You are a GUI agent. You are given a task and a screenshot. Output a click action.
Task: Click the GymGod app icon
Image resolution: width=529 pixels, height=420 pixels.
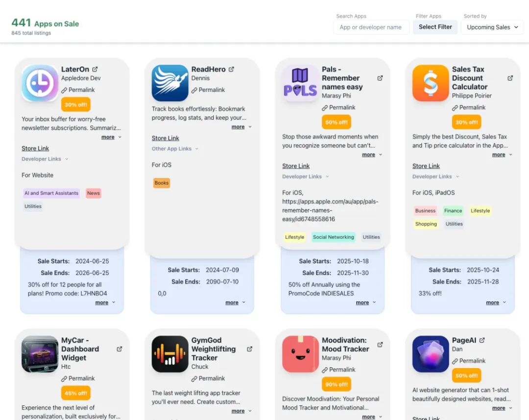pos(170,354)
